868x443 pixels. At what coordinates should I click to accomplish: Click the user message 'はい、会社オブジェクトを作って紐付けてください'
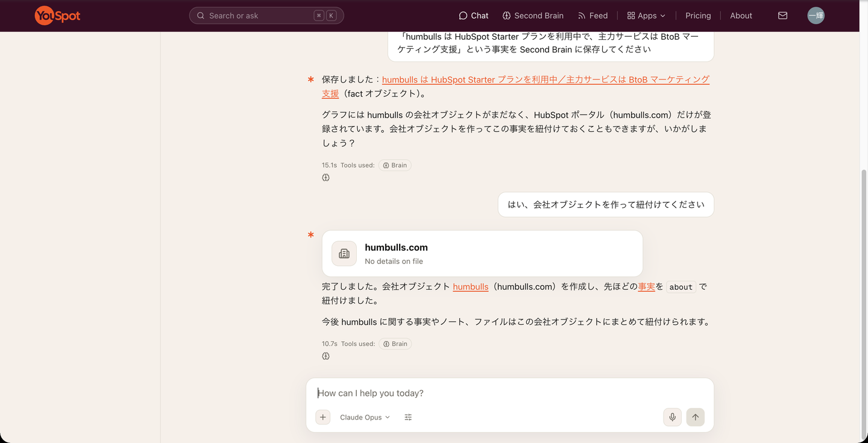606,204
